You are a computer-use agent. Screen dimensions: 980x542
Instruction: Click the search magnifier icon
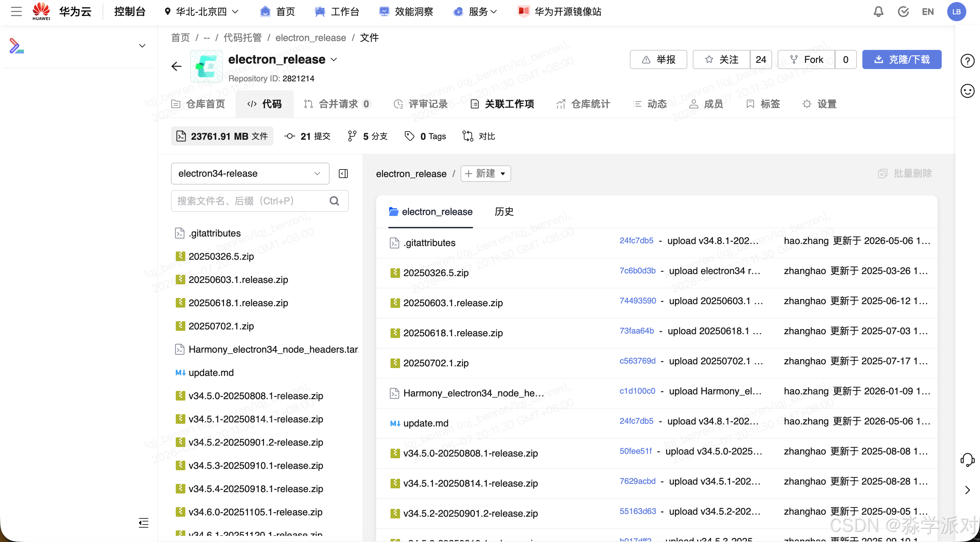pos(334,201)
